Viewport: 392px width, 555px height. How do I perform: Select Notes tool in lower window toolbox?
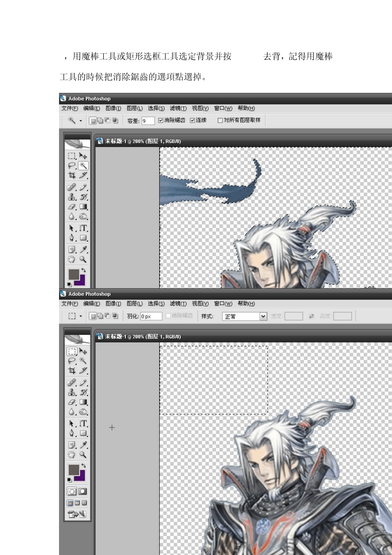pos(72,445)
